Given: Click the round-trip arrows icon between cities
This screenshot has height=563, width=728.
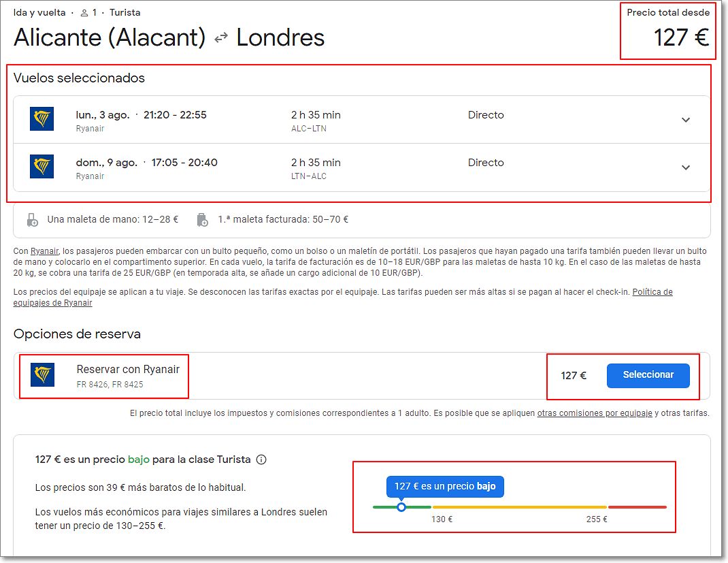Looking at the screenshot, I should point(221,37).
